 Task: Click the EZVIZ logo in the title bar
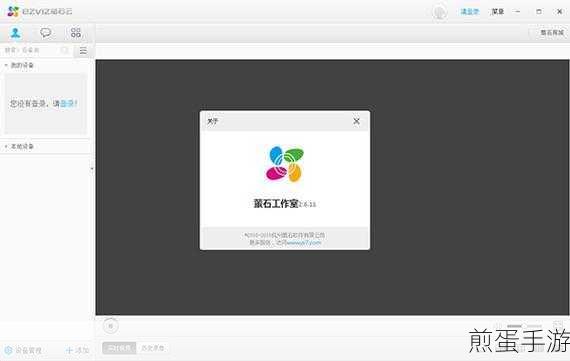tap(13, 11)
